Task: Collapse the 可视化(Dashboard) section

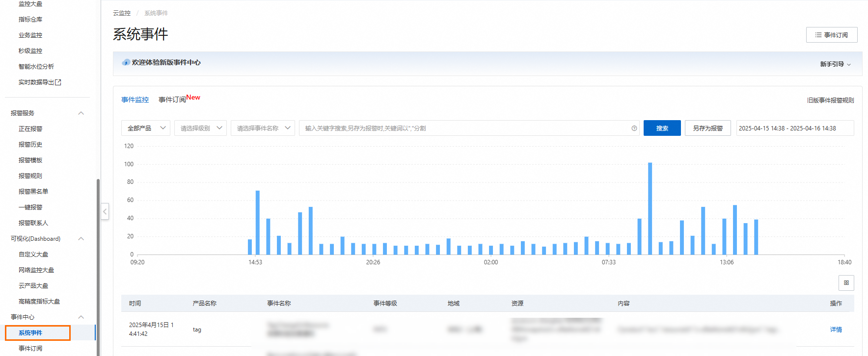Action: coord(81,239)
